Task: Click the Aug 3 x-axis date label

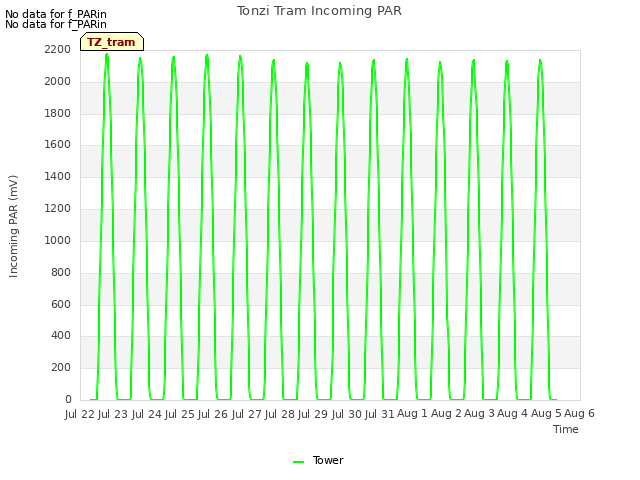Action: [479, 414]
